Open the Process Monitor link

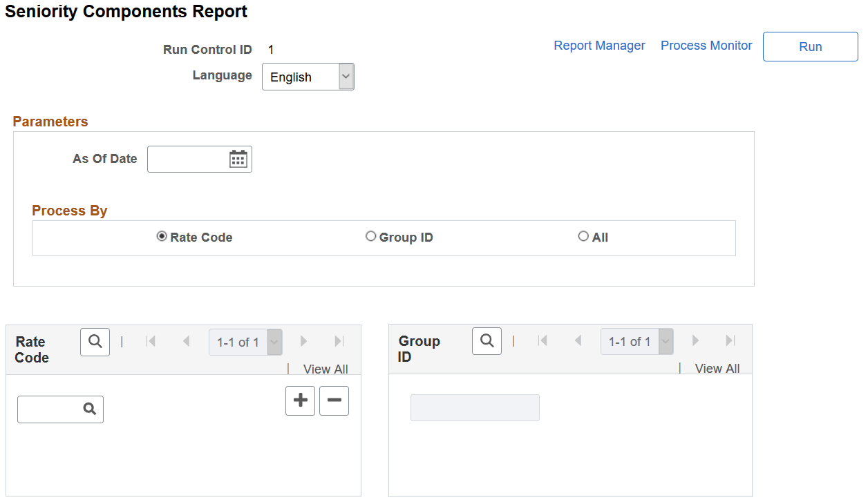706,46
